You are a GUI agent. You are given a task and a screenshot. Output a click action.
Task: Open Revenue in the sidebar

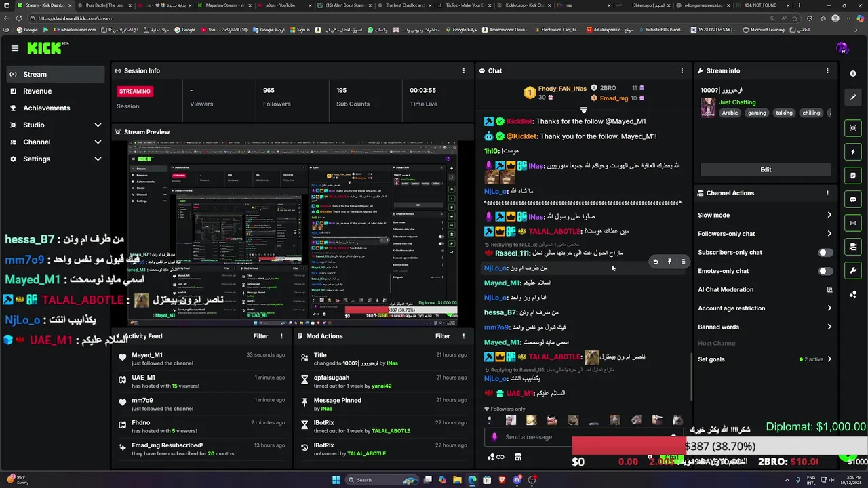56,91
